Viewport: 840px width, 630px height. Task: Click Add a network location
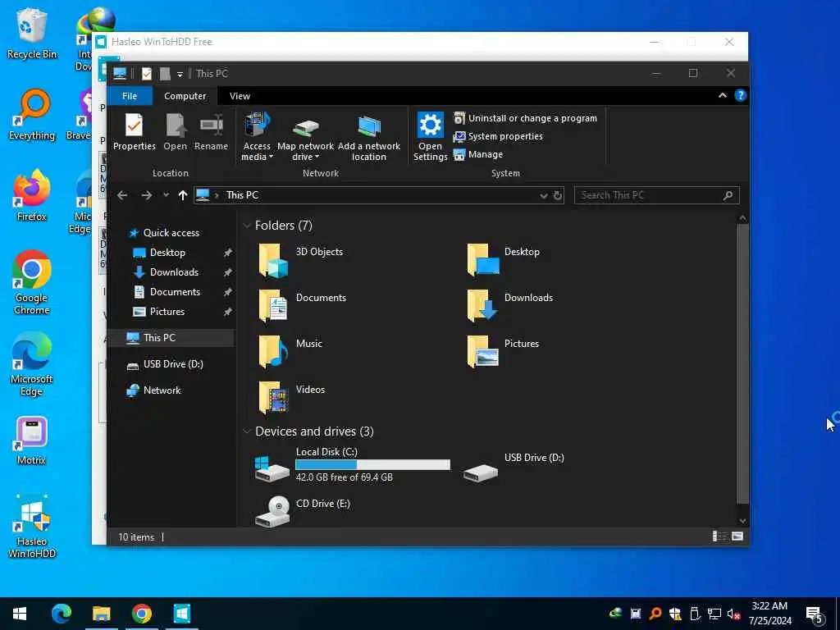click(x=368, y=137)
